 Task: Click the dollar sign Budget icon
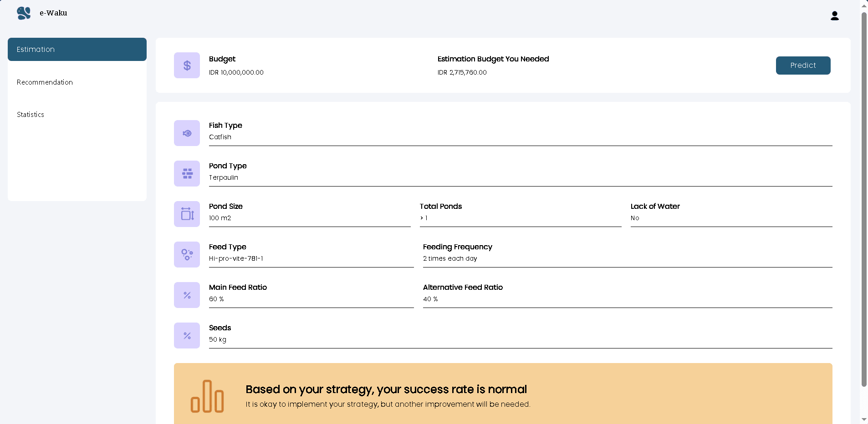187,66
